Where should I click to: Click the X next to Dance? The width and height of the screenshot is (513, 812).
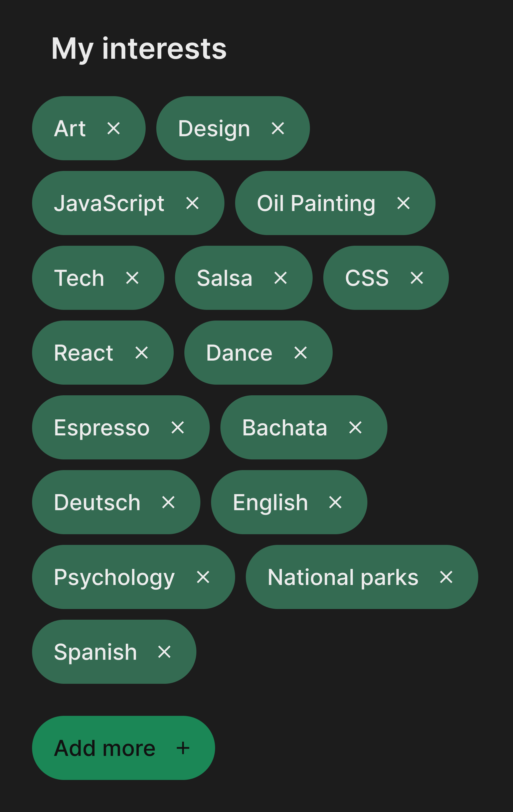[301, 353]
